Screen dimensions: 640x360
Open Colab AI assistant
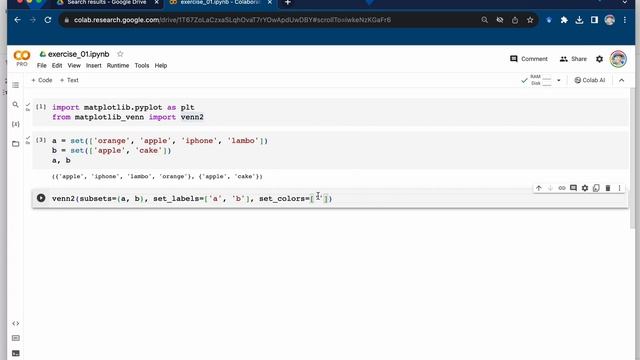click(589, 80)
